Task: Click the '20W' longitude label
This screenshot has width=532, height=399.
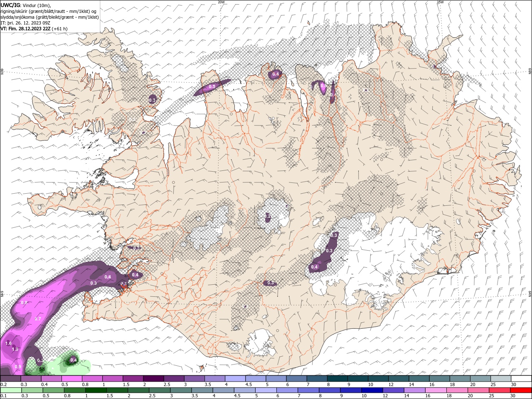Action: pyautogui.click(x=222, y=2)
